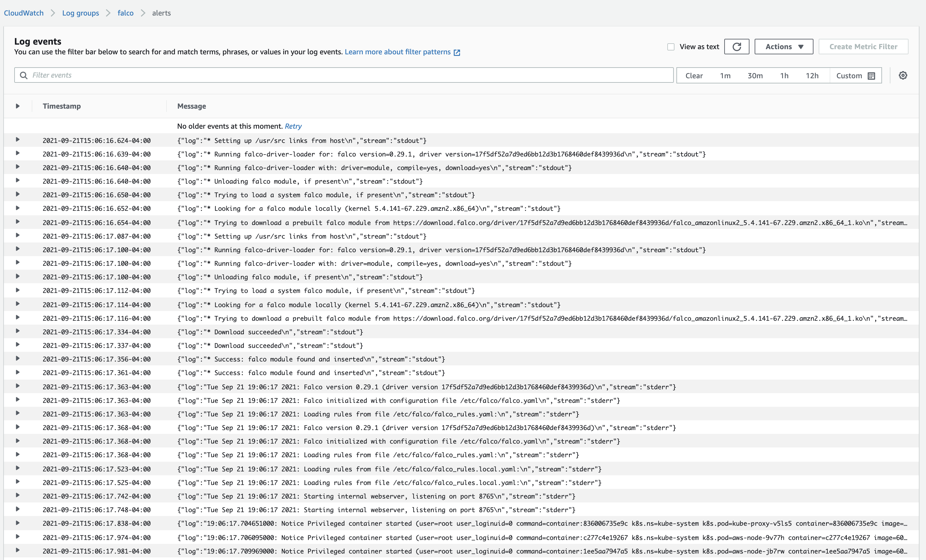Expand all rows using header triangle

pos(18,106)
